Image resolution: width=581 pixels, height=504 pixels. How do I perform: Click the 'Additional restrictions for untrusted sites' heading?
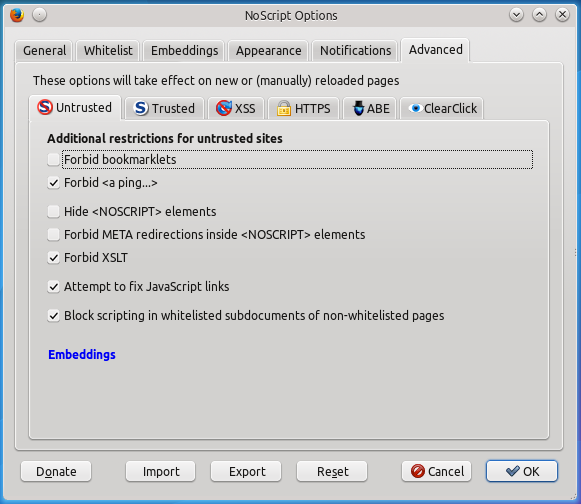tap(165, 139)
